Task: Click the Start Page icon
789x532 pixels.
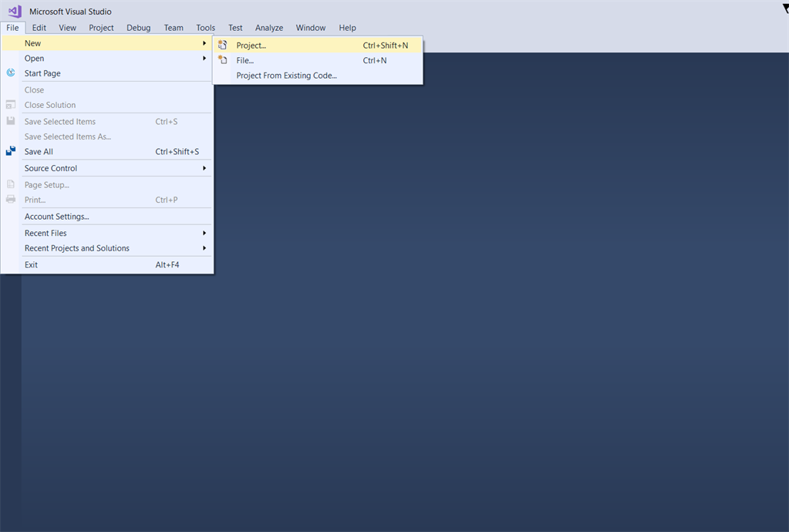Action: 11,73
